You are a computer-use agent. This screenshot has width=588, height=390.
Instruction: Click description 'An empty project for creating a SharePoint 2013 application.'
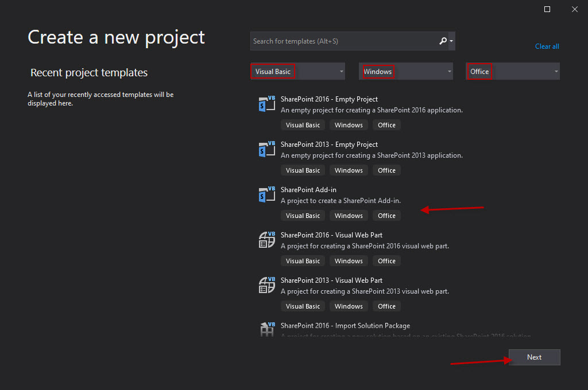click(372, 155)
